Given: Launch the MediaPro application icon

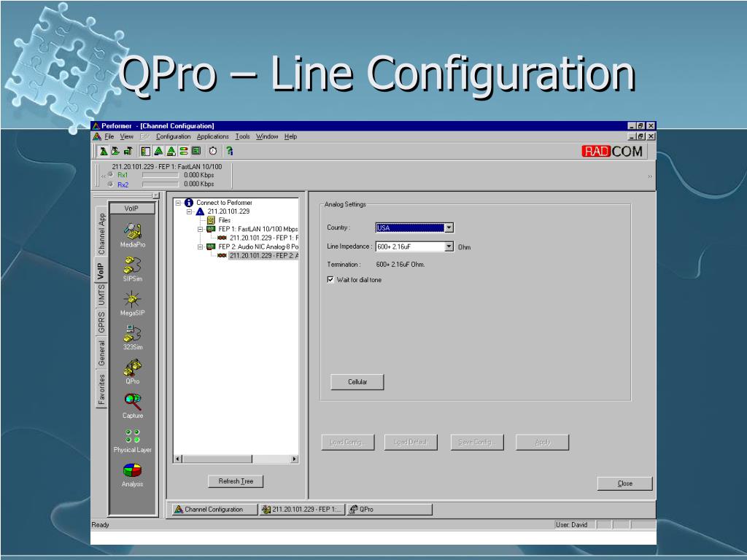Looking at the screenshot, I should coord(133,231).
